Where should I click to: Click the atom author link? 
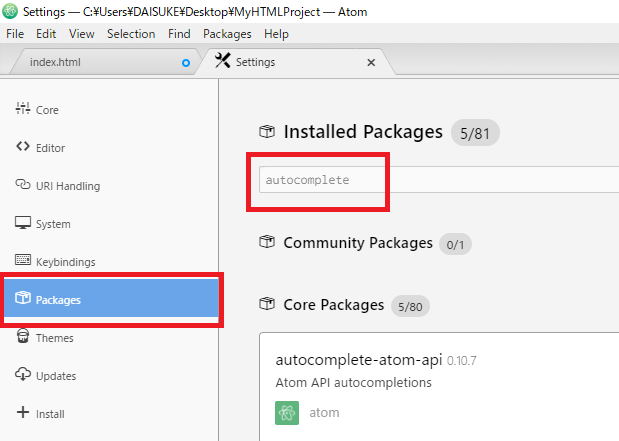tap(324, 413)
